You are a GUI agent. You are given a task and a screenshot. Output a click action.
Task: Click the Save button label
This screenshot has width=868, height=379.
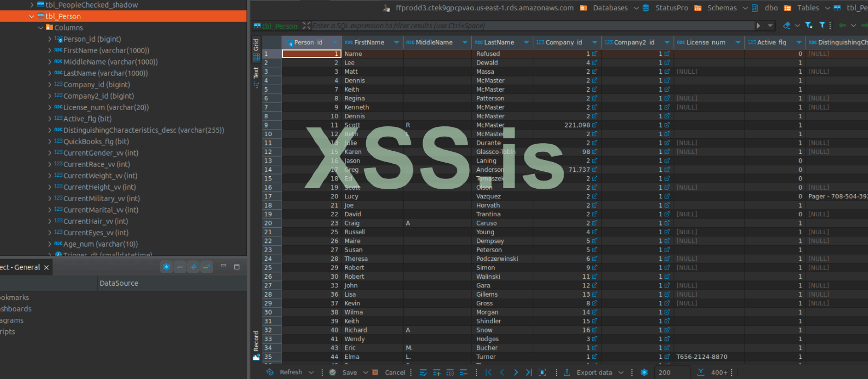pos(349,372)
